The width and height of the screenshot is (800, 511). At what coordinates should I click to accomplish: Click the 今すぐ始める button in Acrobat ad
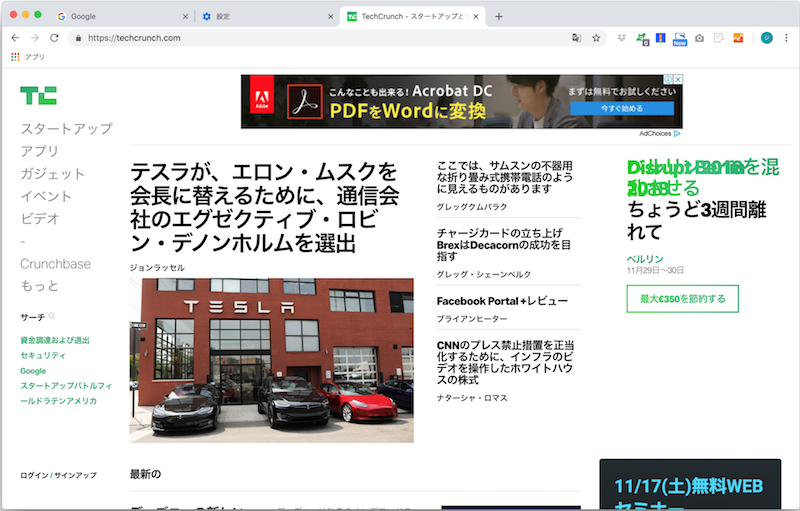tap(622, 108)
